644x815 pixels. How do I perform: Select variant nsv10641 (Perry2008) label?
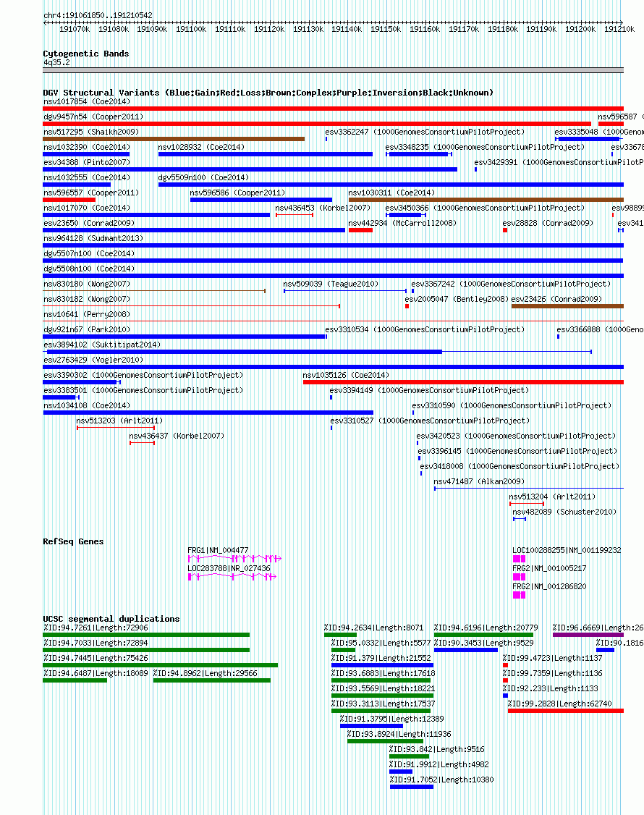[x=87, y=314]
